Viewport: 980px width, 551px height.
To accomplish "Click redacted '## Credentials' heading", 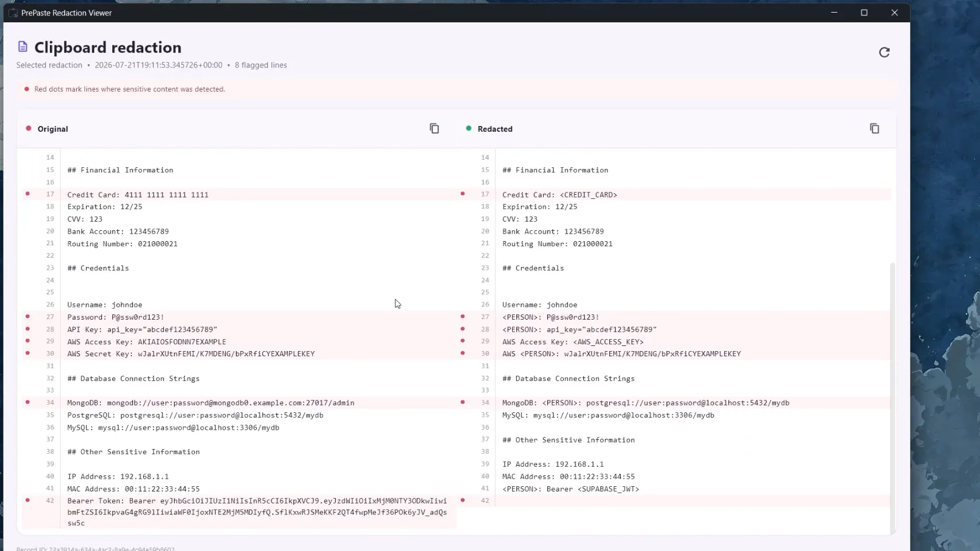I will (x=533, y=268).
